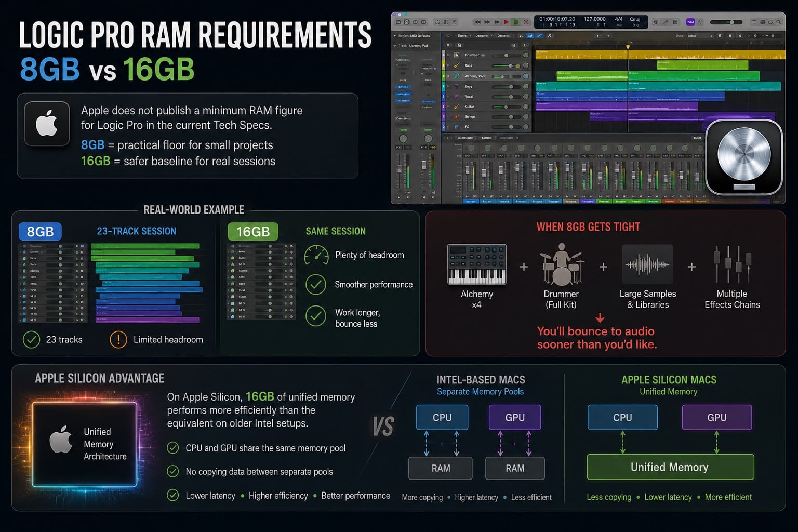Open the LCD display mode arrow after Cmaj
The image size is (798, 532).
(x=645, y=22)
